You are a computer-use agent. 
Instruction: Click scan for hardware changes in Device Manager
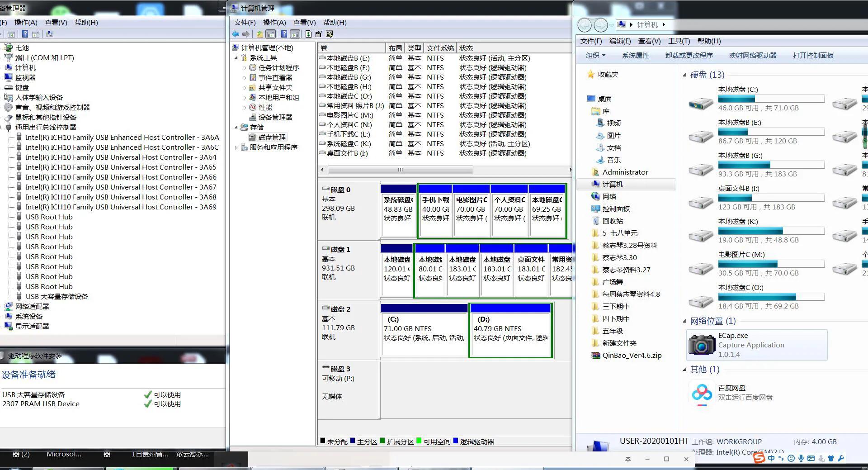point(50,34)
